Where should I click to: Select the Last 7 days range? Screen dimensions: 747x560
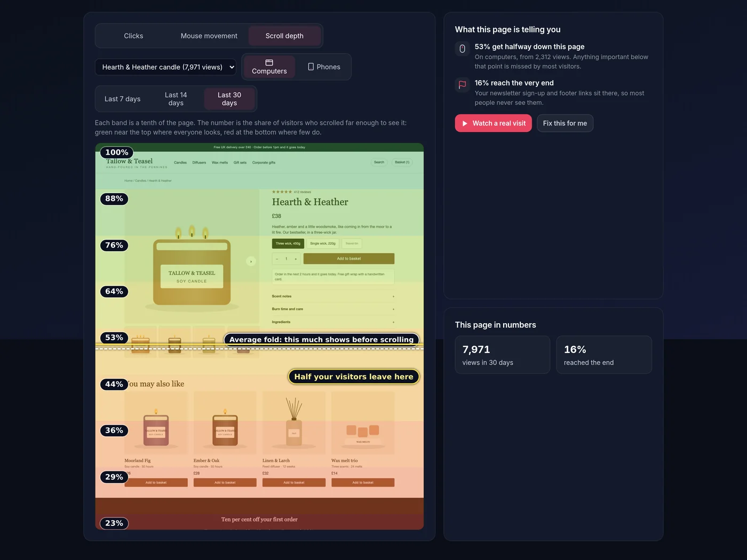pos(123,99)
